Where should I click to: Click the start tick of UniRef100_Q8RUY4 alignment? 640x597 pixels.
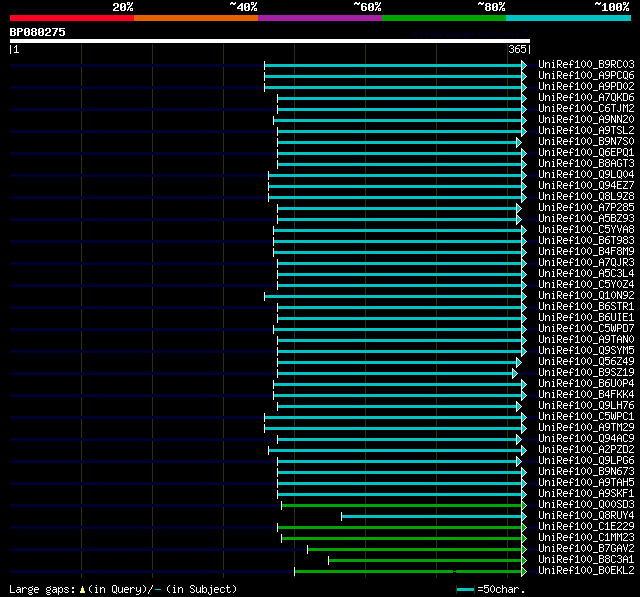(342, 517)
